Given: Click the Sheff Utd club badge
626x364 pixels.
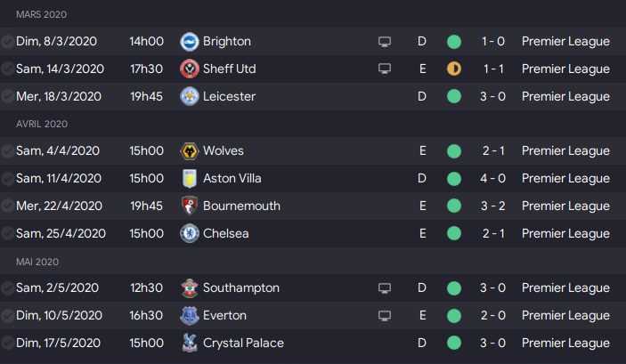Looking at the screenshot, I should click(x=190, y=69).
